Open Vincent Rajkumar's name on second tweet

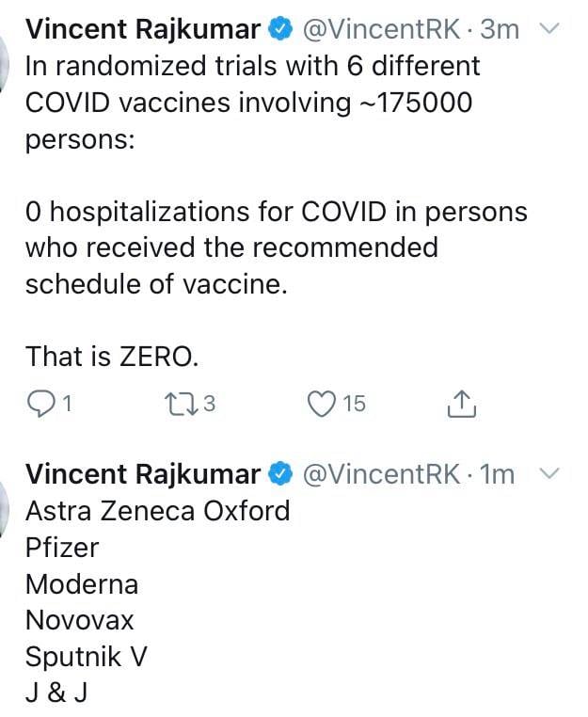[143, 474]
